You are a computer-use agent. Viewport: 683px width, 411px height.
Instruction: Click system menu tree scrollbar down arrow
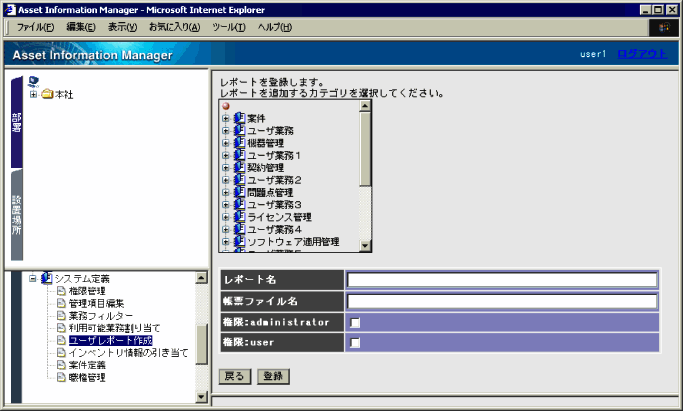pyautogui.click(x=201, y=397)
